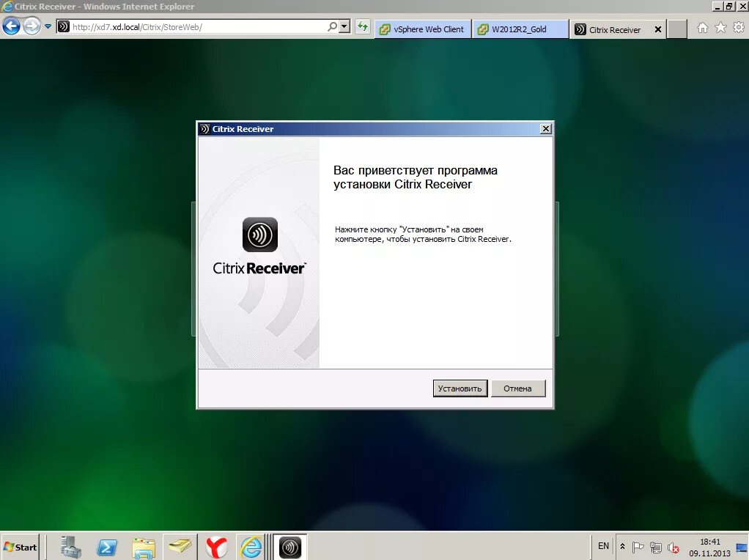
Task: Cancel installation with the Отмена button
Action: coord(518,388)
